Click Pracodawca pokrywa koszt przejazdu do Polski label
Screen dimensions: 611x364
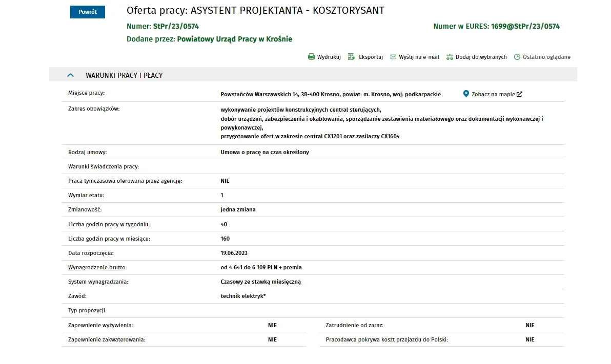(387, 340)
